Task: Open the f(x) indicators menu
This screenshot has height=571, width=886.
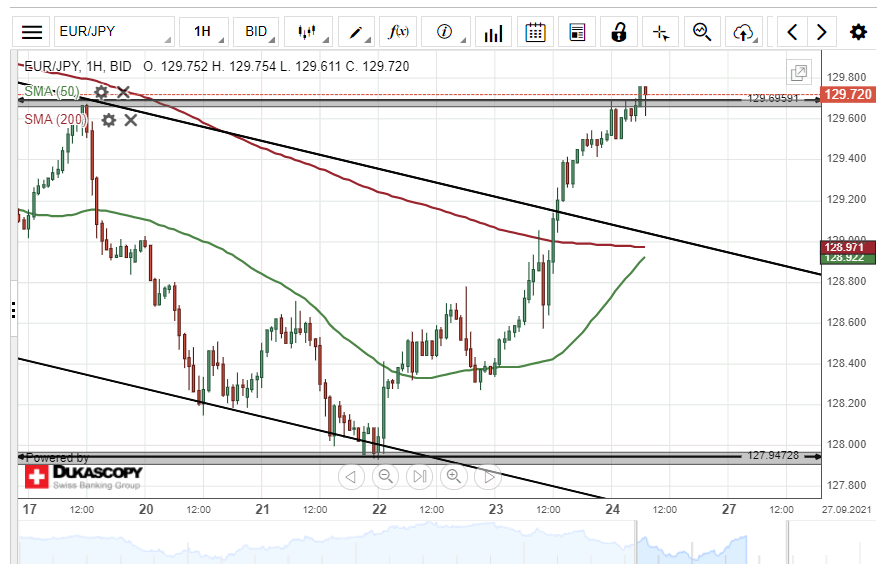Action: (x=398, y=32)
